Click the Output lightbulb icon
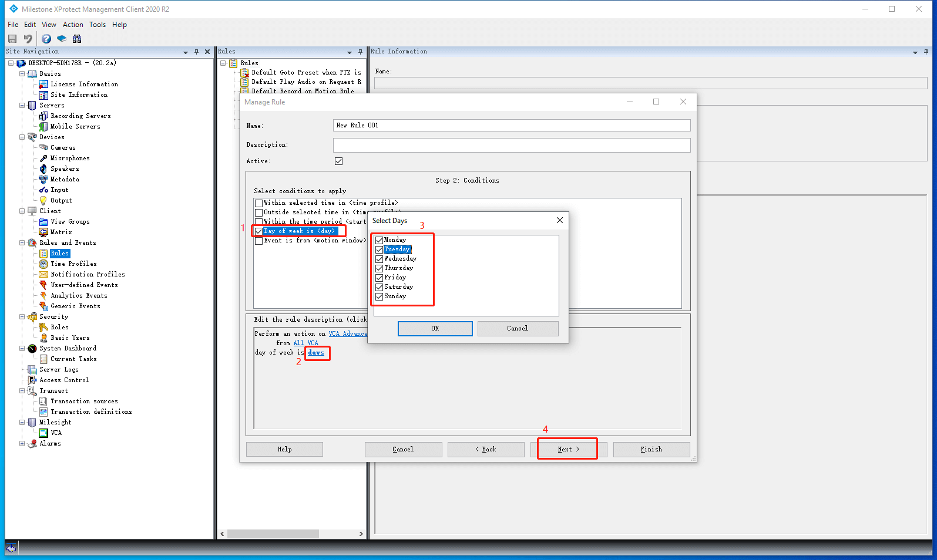The width and height of the screenshot is (937, 560). point(43,201)
